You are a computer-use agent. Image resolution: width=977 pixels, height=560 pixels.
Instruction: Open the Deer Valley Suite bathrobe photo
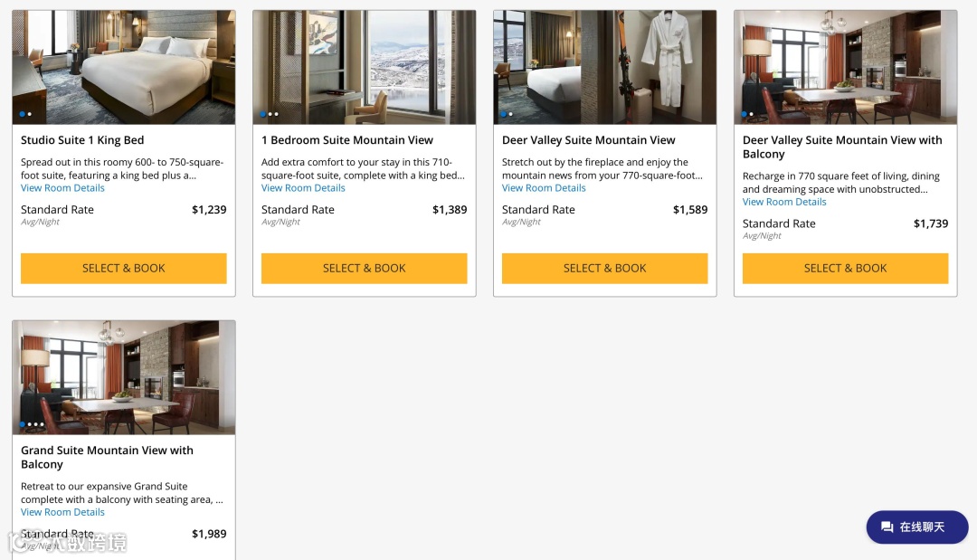point(604,67)
